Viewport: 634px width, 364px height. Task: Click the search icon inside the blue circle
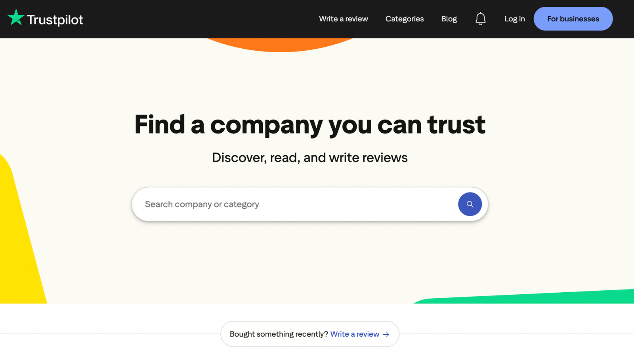[x=470, y=204]
